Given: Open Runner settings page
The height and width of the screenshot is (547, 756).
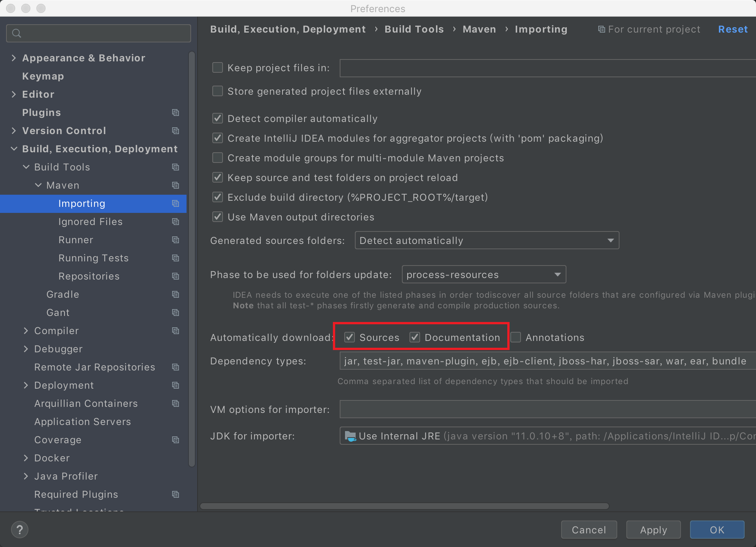Looking at the screenshot, I should [x=75, y=240].
